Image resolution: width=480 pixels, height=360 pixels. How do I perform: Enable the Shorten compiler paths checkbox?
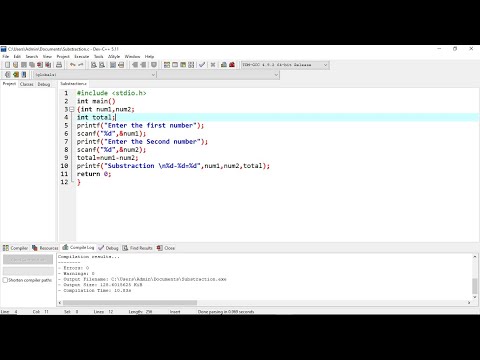click(x=5, y=280)
